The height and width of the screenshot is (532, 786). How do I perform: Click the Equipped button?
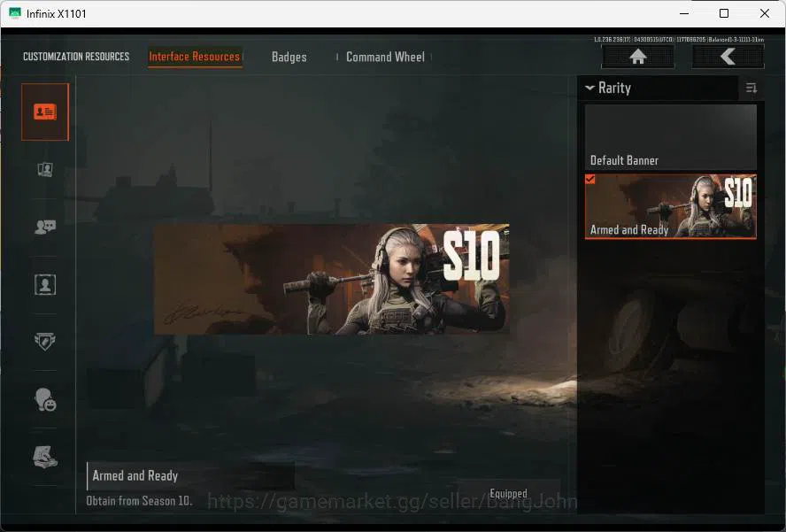point(508,493)
